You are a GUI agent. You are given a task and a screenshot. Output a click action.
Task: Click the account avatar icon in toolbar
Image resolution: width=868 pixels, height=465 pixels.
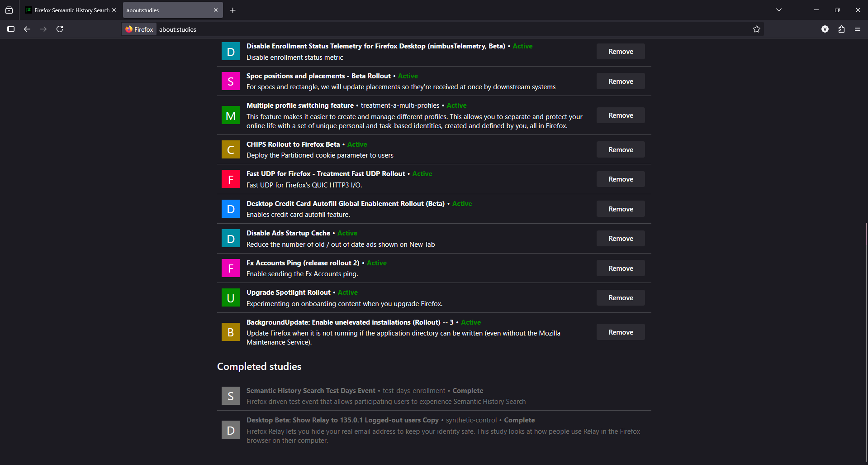pos(825,29)
